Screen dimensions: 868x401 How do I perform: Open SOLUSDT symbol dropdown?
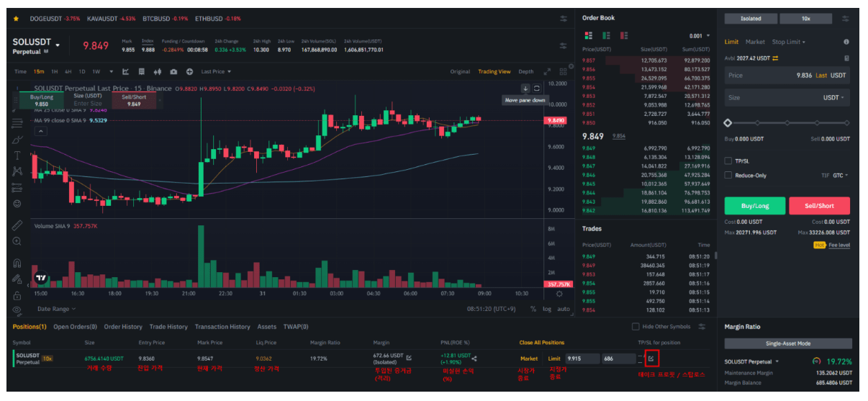point(58,45)
